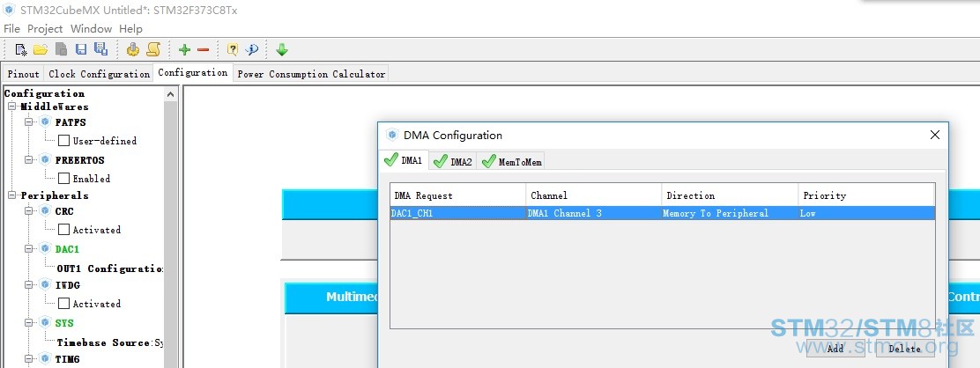Click the greyed Import Project toolbar icon
980x368 pixels.
(61, 49)
